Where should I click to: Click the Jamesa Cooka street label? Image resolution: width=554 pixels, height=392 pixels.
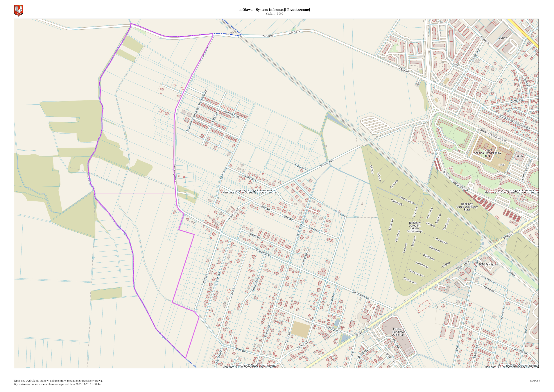point(232,114)
